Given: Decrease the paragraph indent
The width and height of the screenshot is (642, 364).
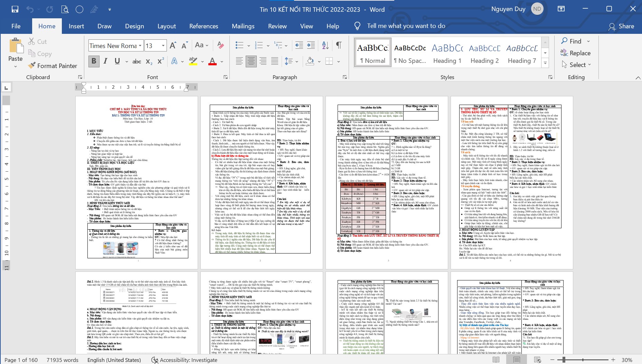Looking at the screenshot, I should coord(299,45).
